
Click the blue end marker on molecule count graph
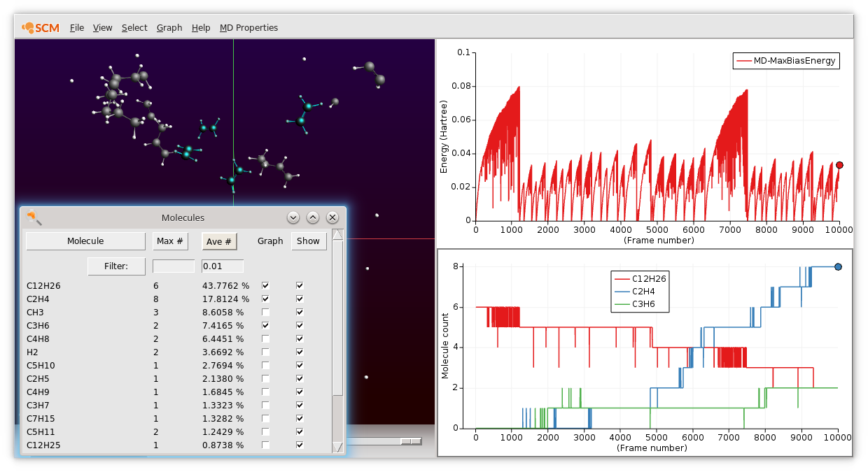coord(838,266)
